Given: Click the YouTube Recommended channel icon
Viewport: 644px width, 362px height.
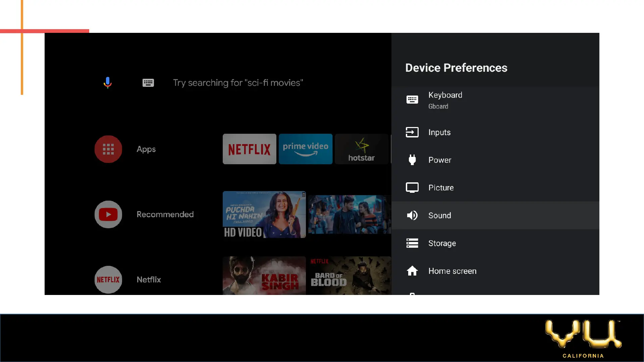Looking at the screenshot, I should 108,215.
